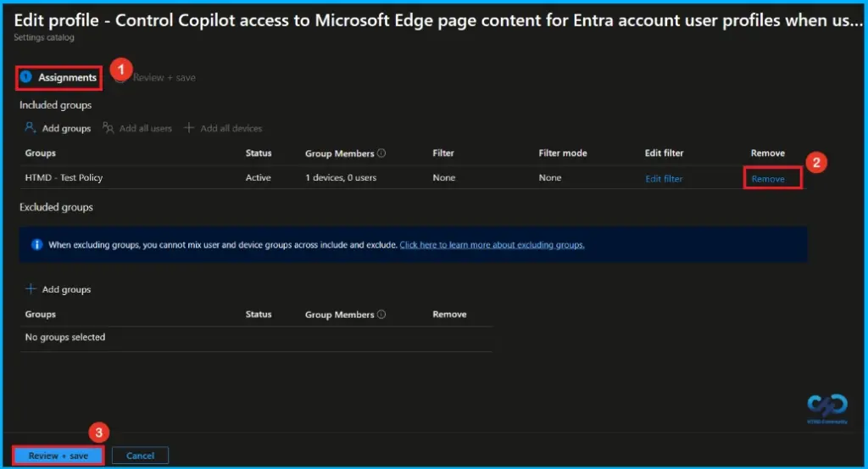Select the HTMD - Test Policy group name

[x=64, y=178]
